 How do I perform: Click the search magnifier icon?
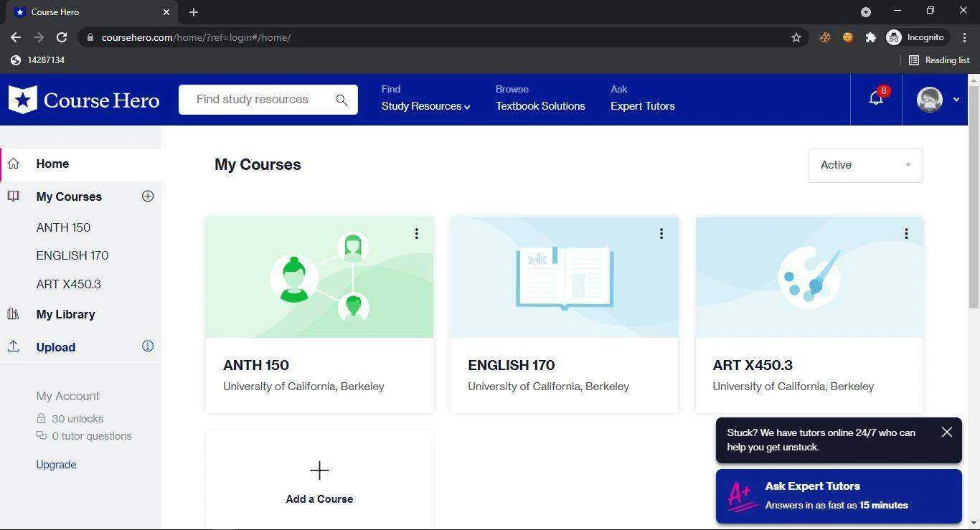(341, 100)
